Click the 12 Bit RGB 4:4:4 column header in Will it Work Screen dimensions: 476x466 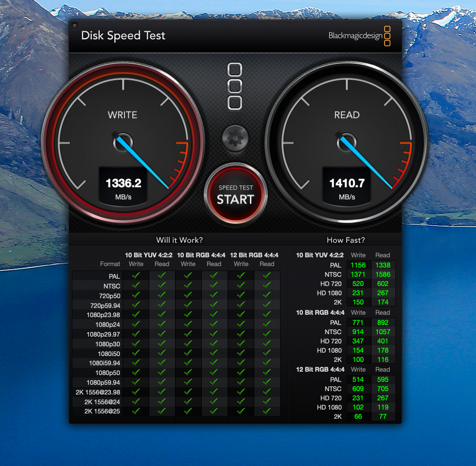254,255
